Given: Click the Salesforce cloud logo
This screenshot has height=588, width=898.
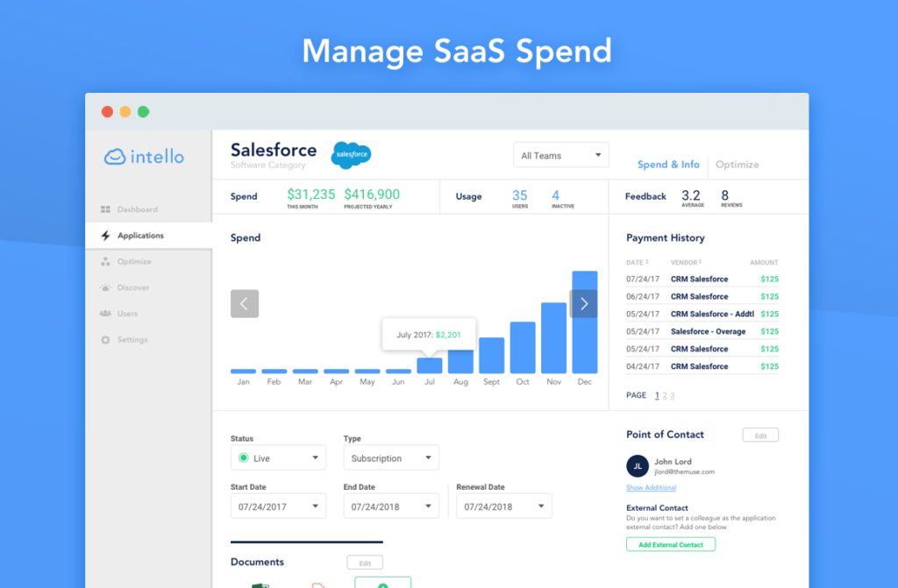Looking at the screenshot, I should click(x=351, y=154).
